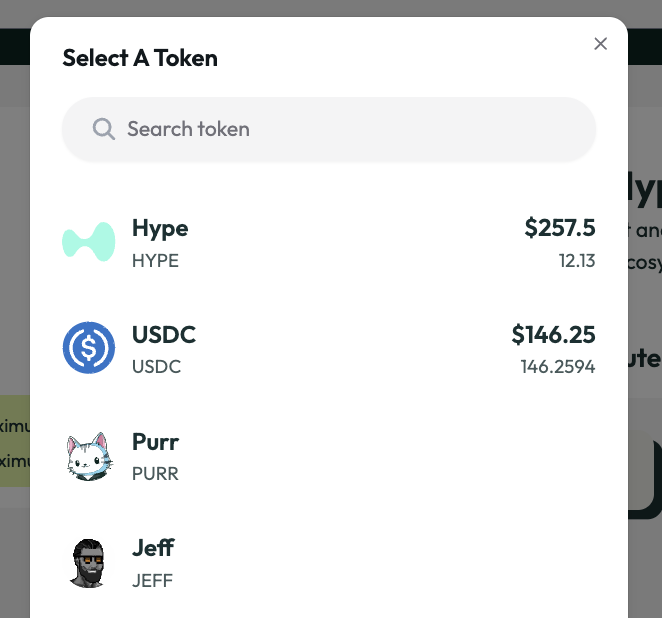Click the magnifying glass search icon
The image size is (662, 618).
103,129
